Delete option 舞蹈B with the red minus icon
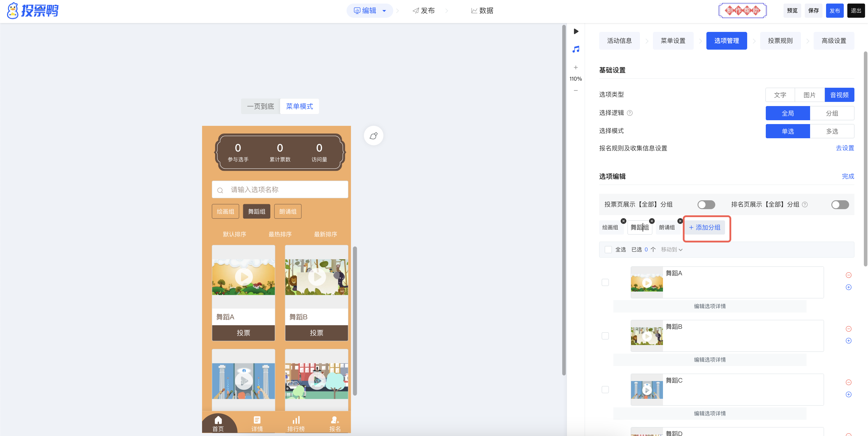868x436 pixels. (849, 329)
